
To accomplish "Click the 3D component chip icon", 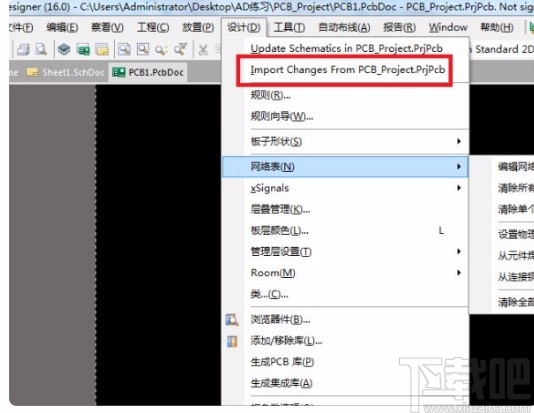I will tap(64, 50).
